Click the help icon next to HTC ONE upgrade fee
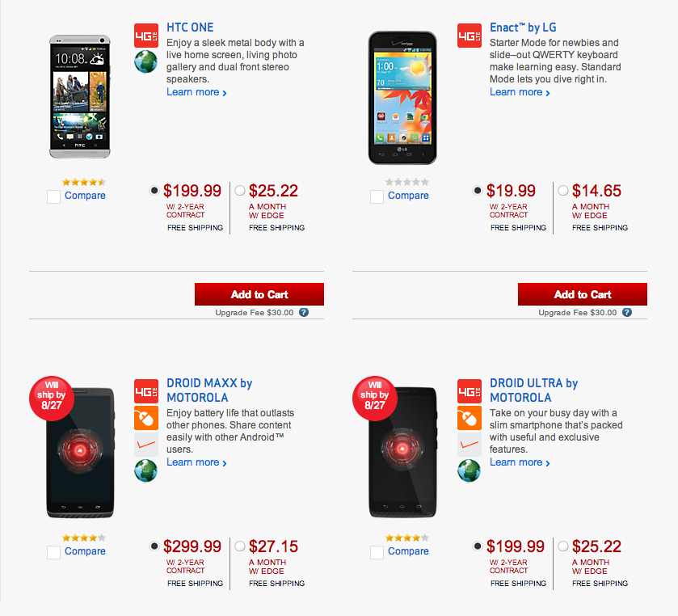The height and width of the screenshot is (616, 678). [x=304, y=312]
